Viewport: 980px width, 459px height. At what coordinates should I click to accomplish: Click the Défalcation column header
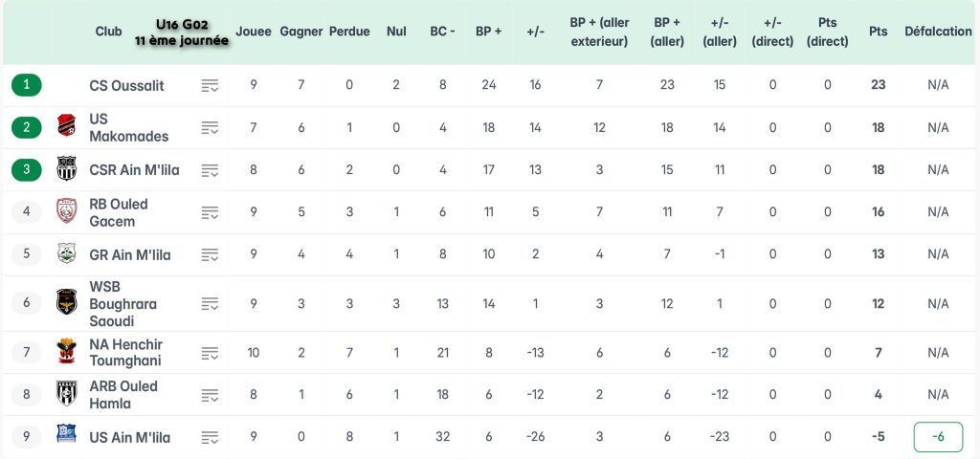[938, 32]
